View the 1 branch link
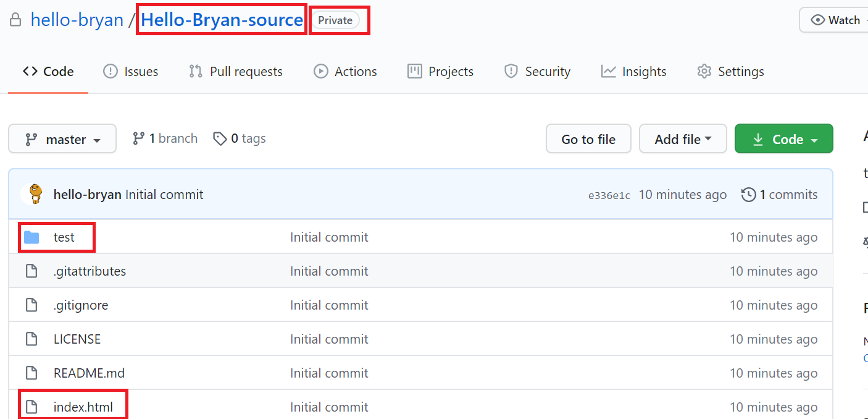Image resolution: width=868 pixels, height=419 pixels. pos(165,138)
